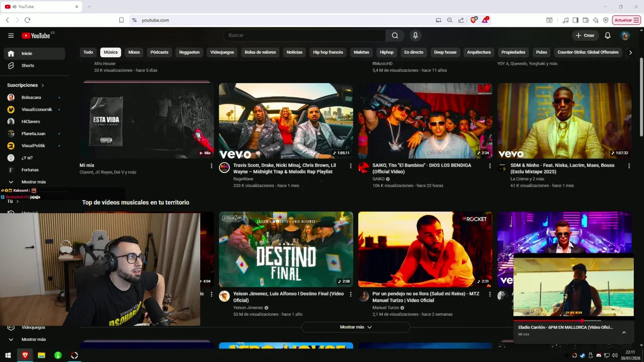Image resolution: width=644 pixels, height=362 pixels.
Task: Click the Crear button
Action: (x=585, y=35)
